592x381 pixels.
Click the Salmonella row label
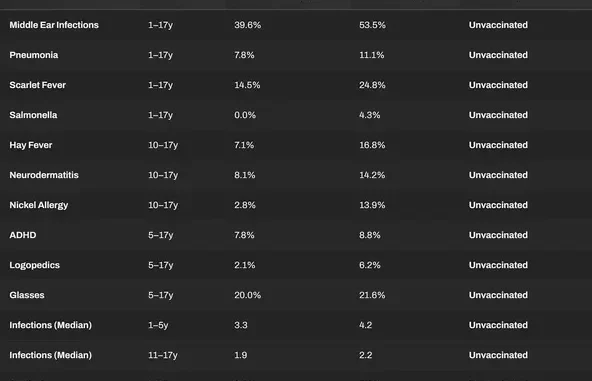33,115
